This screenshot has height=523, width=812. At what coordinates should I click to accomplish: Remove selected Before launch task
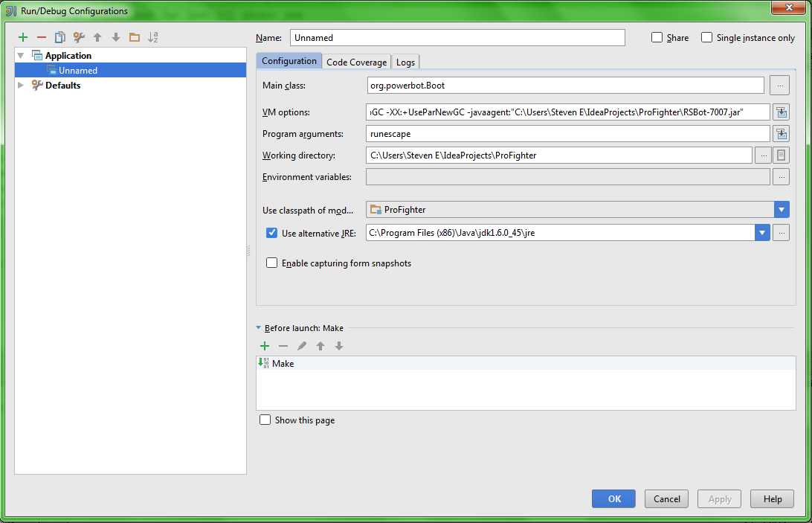[x=283, y=346]
